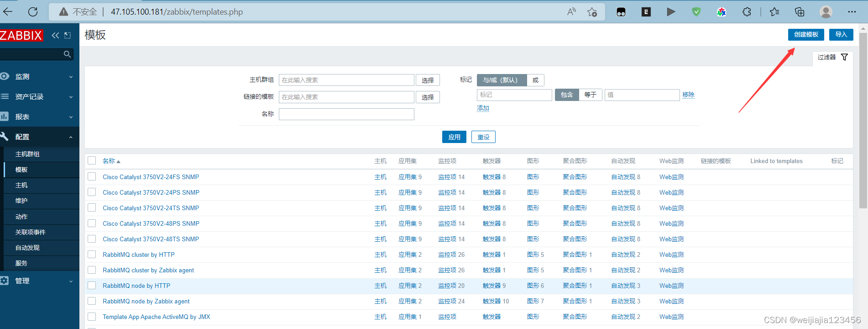Screen dimensions: 868x329
Task: Focus the tag 值 input field
Action: (642, 95)
